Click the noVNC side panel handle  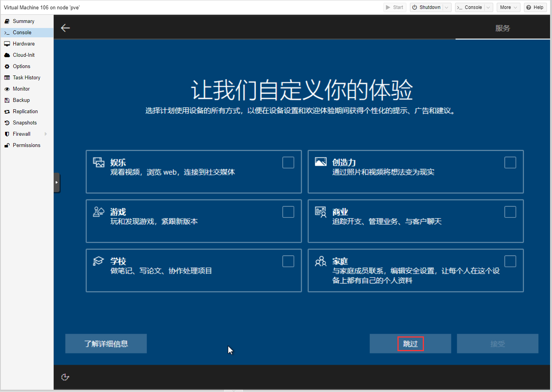tap(57, 182)
